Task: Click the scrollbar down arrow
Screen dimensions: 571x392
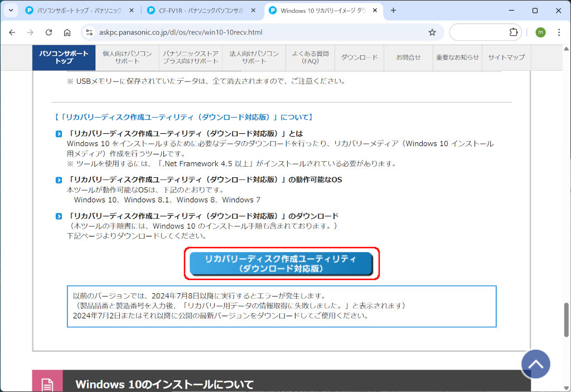Action: 567,388
